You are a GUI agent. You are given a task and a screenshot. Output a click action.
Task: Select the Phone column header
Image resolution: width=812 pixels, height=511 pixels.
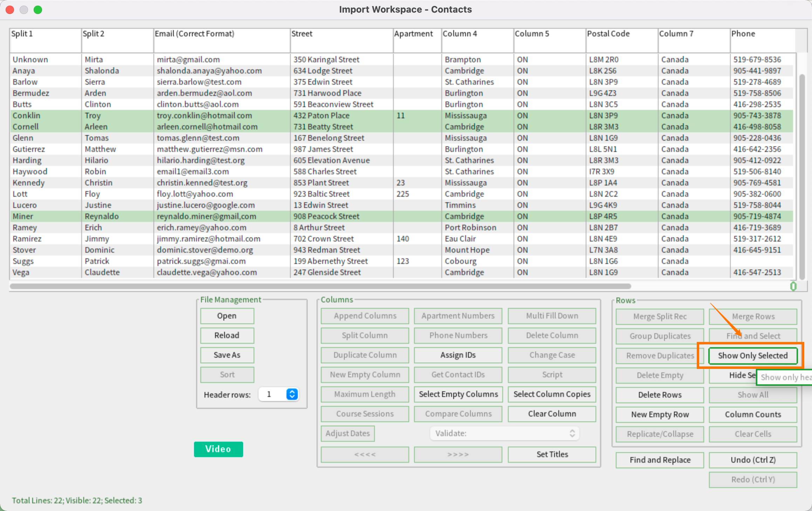click(x=763, y=41)
